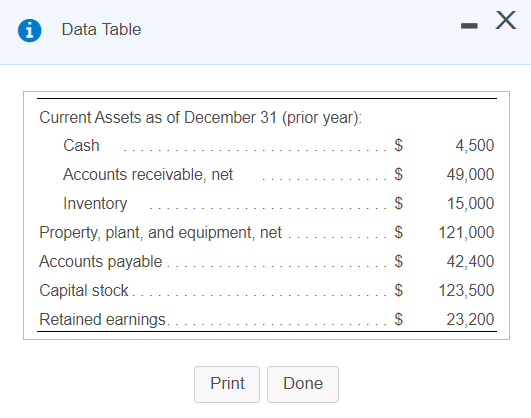Viewport: 531px width, 418px height.
Task: Click the Done button
Action: [x=303, y=384]
